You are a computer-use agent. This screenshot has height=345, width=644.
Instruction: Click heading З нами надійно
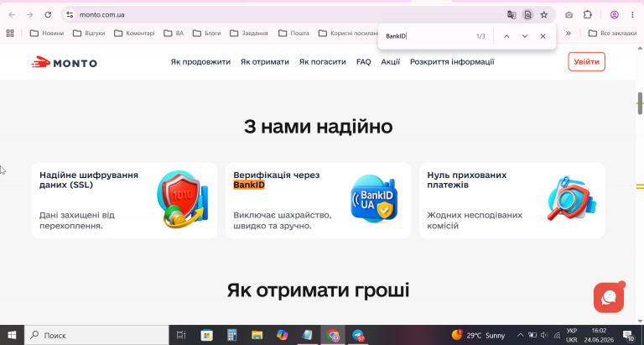coord(319,126)
